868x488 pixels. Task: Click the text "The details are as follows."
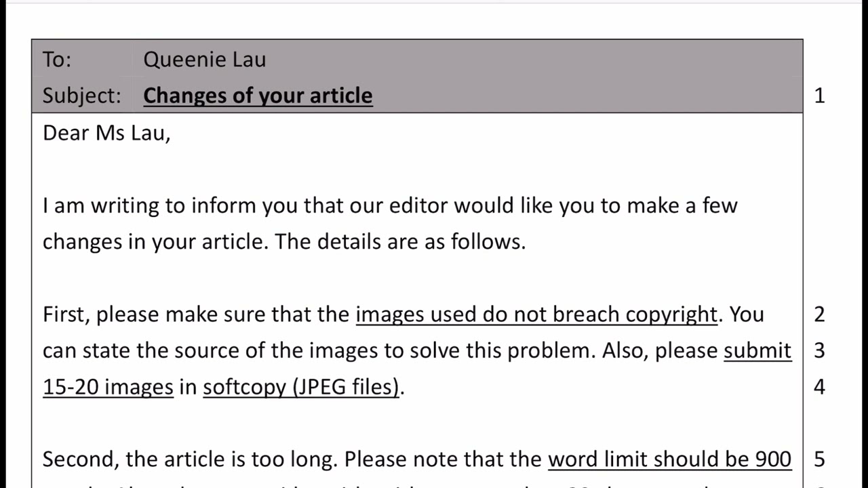(400, 241)
